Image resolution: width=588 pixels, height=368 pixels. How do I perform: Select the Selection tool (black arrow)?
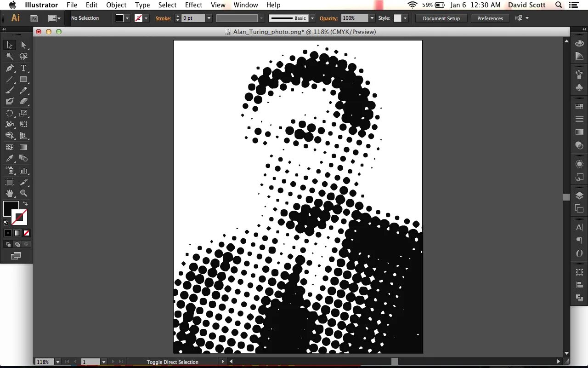click(x=9, y=45)
